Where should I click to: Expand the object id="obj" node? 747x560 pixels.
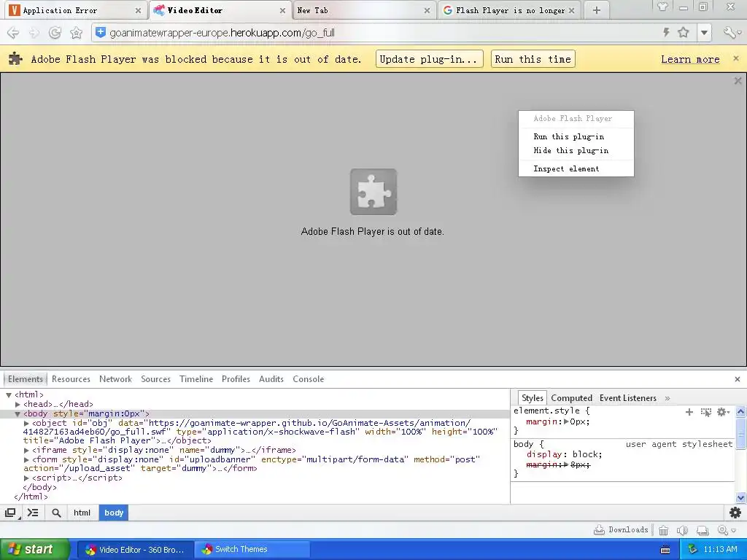tap(27, 423)
